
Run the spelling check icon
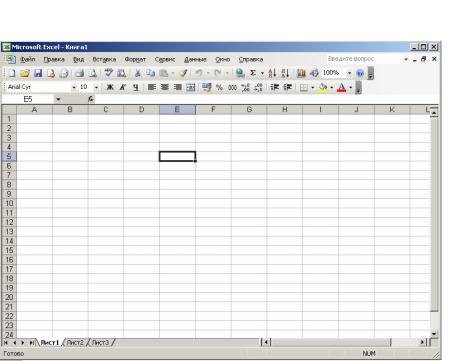108,73
